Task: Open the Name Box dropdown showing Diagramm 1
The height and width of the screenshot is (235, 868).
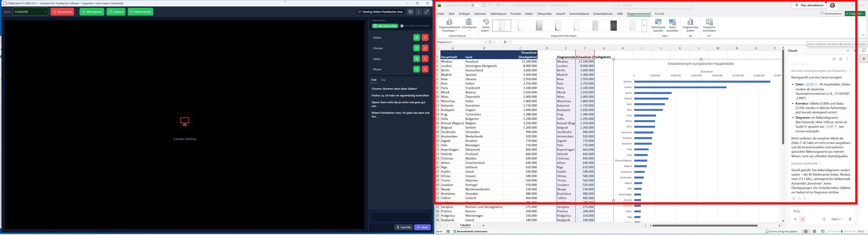Action: click(485, 42)
